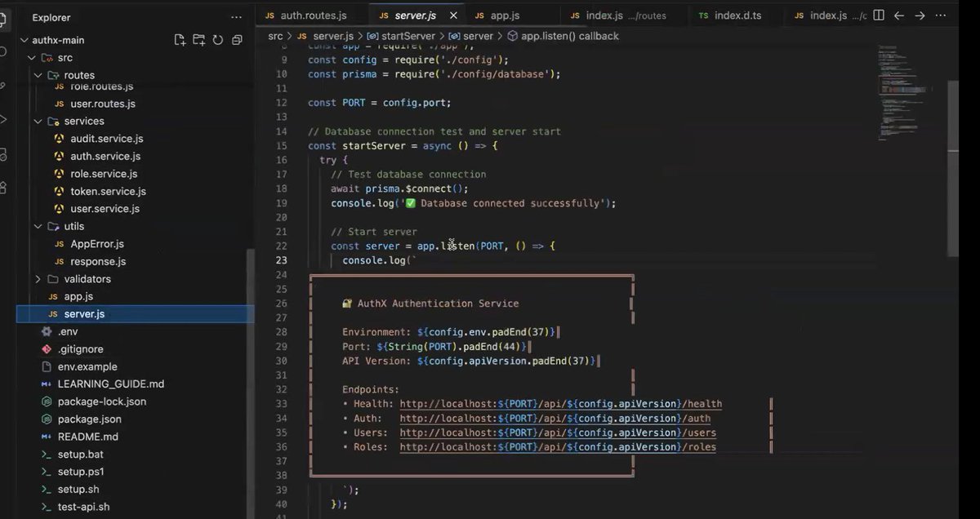Follow the Roles endpoint localhost link
The image size is (980, 519).
pyautogui.click(x=558, y=447)
